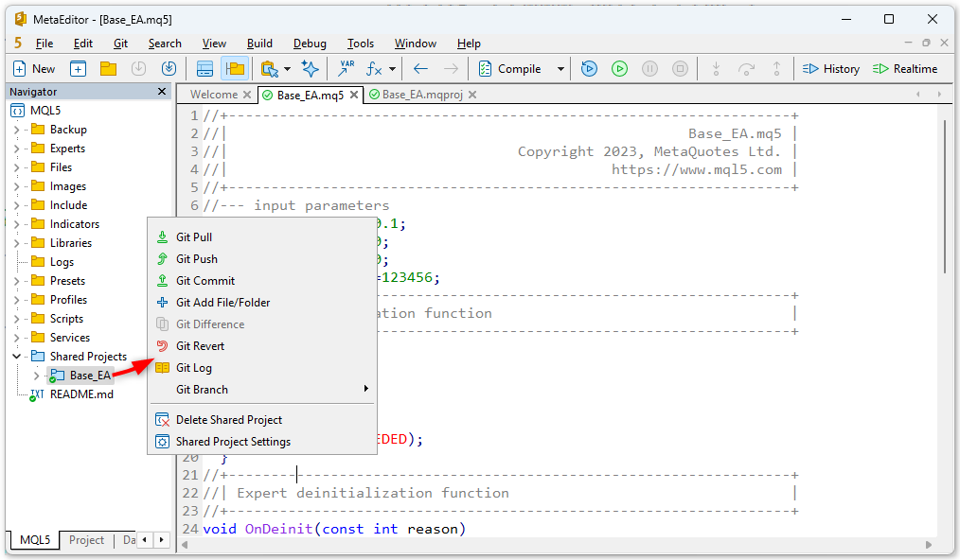The height and width of the screenshot is (560, 960).
Task: Open the View menu
Action: pos(214,44)
